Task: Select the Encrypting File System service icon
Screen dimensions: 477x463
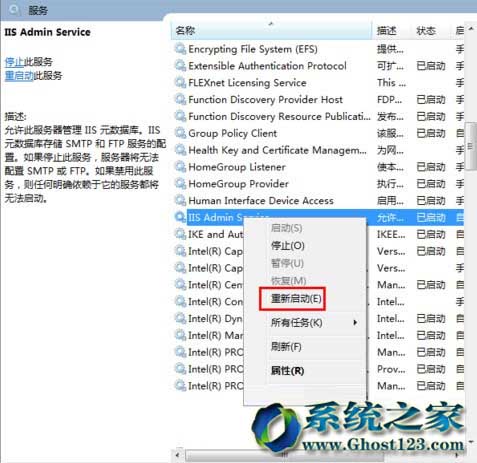Action: pos(180,49)
